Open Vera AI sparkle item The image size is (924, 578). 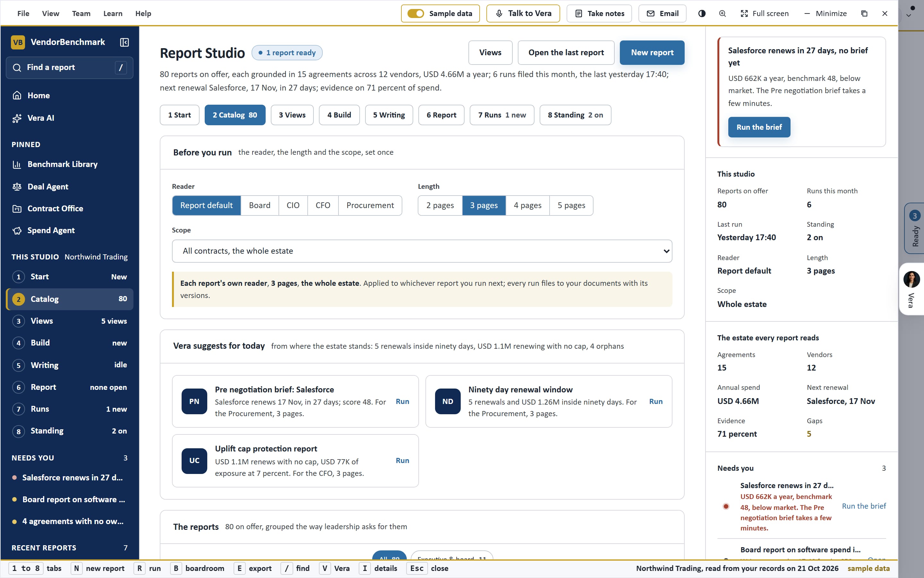click(70, 118)
